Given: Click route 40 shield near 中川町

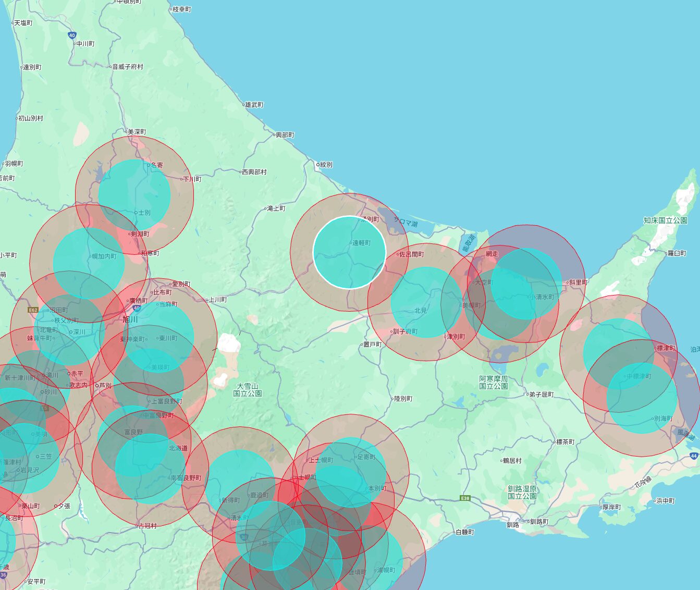Looking at the screenshot, I should pyautogui.click(x=72, y=35).
